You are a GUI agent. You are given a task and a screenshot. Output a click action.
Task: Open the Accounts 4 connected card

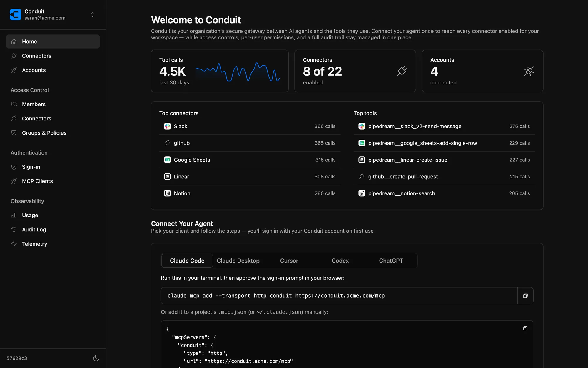tap(482, 71)
